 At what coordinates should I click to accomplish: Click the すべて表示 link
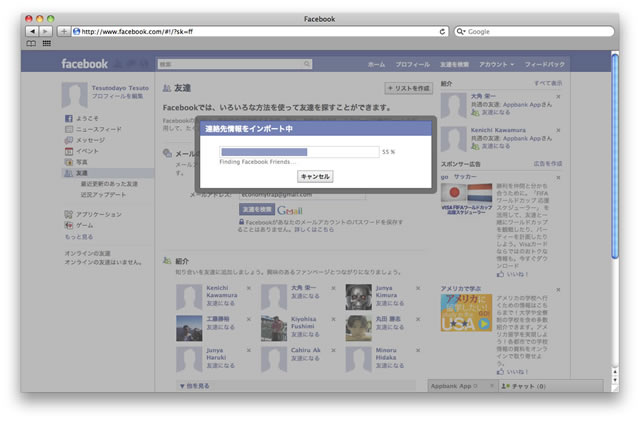pos(548,83)
